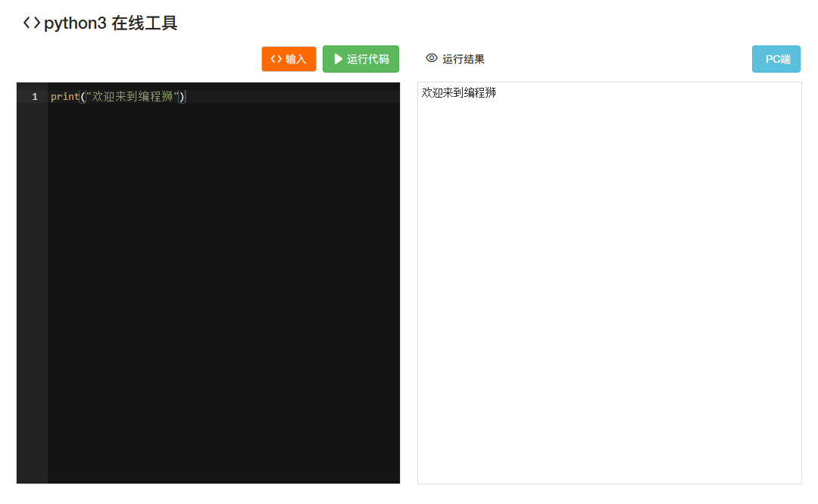Click the print code on line 1

tap(118, 96)
